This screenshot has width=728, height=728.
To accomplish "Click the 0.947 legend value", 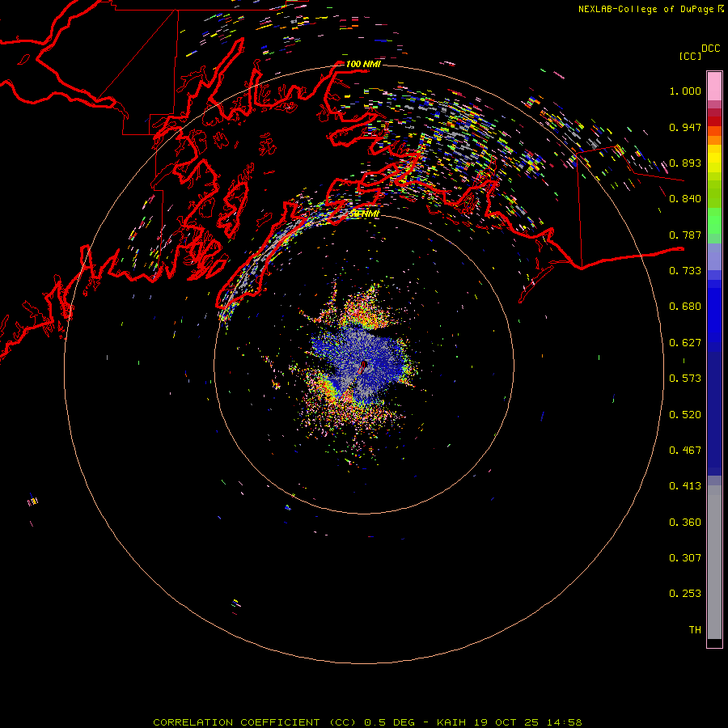I will coord(685,127).
